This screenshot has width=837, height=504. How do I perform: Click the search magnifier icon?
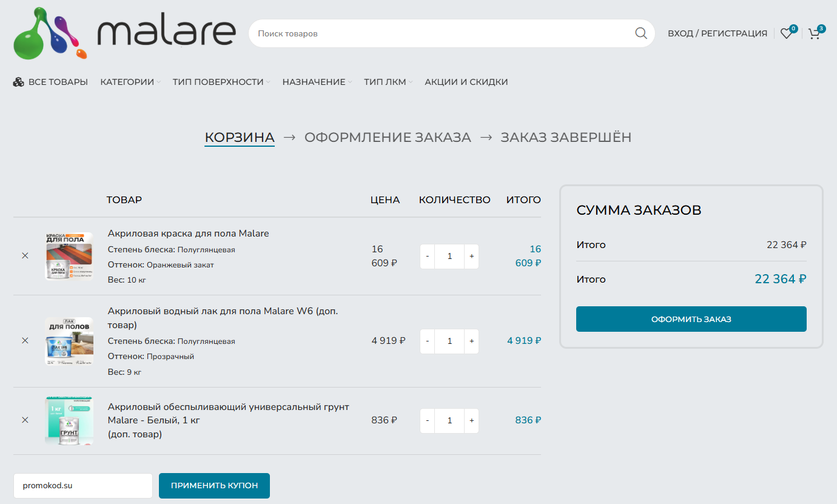pos(640,33)
